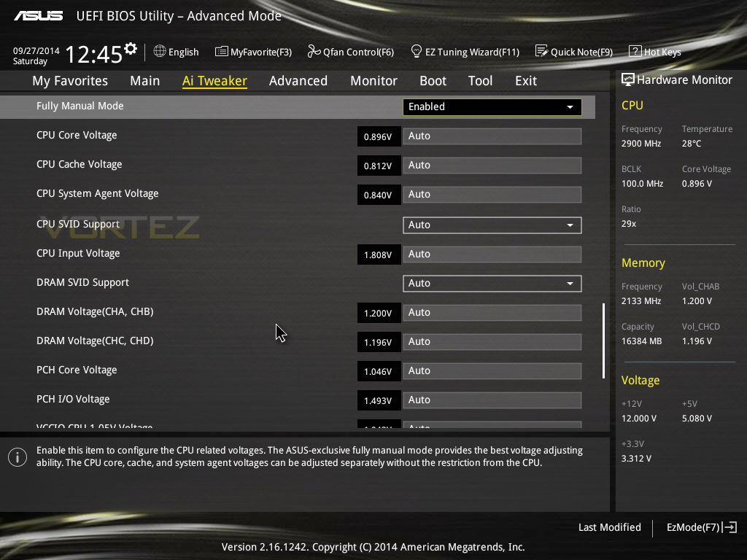The image size is (747, 560).
Task: Launch EZ Tuning Wizard bulb icon
Action: pos(417,51)
